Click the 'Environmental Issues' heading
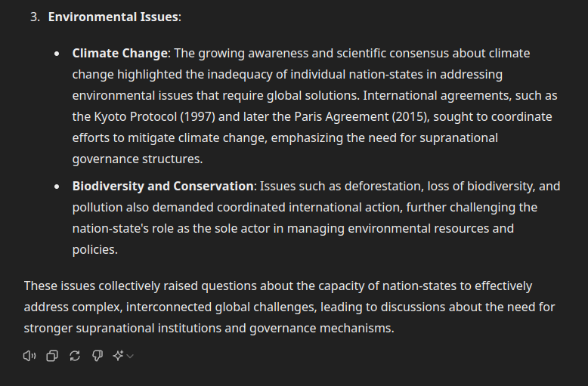The height and width of the screenshot is (386, 588). [x=113, y=17]
